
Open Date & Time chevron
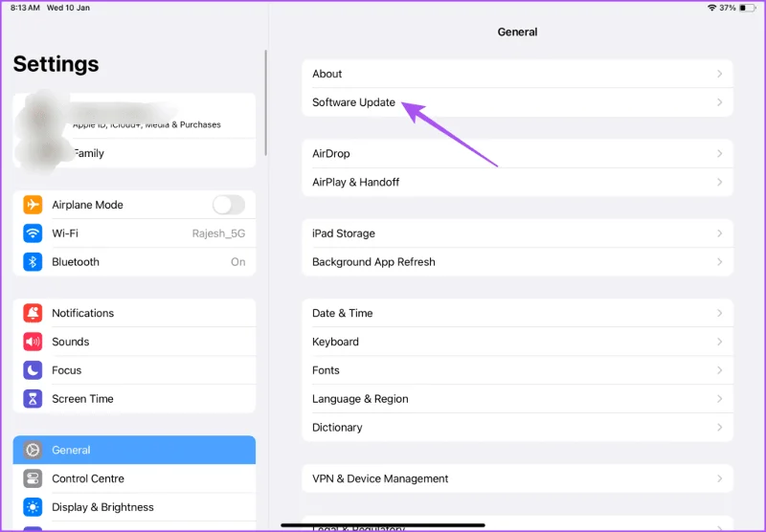click(x=720, y=313)
